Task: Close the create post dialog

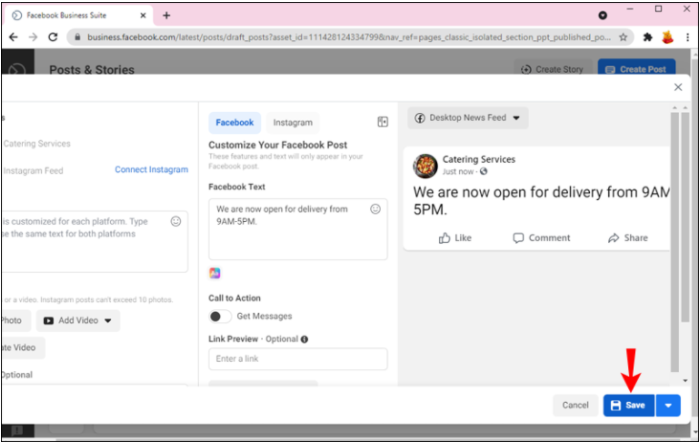Action: (x=678, y=87)
